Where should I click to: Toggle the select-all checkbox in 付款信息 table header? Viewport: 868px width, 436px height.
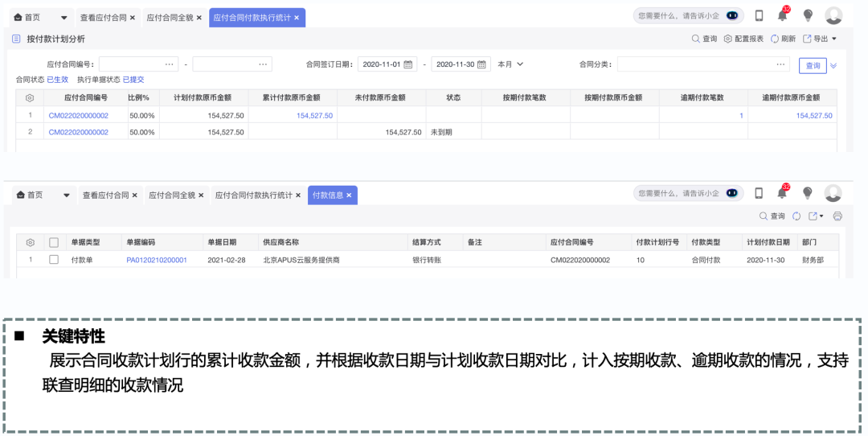[54, 242]
